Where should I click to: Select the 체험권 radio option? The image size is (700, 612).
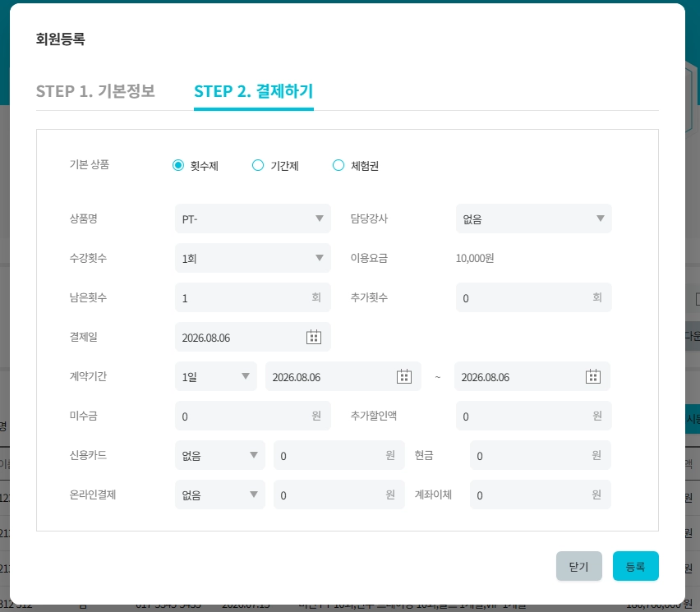(338, 166)
